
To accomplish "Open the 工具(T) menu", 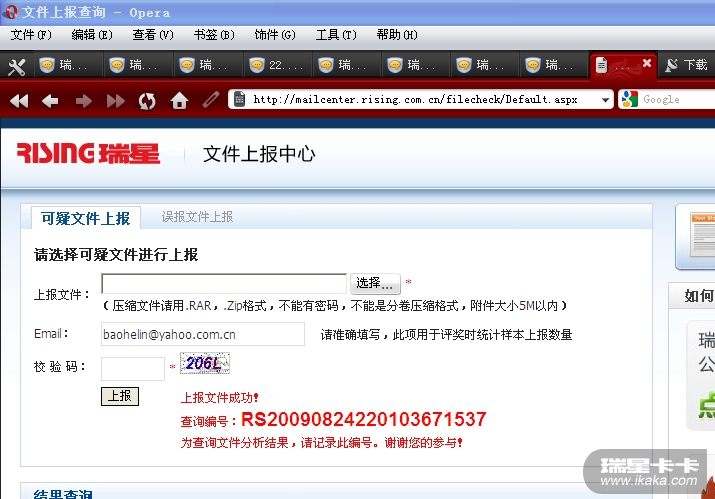I will (x=336, y=35).
